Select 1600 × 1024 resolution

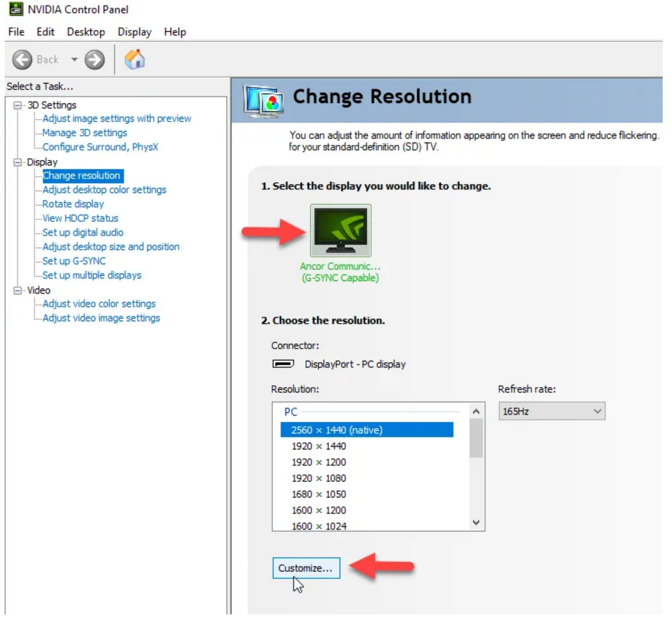[319, 526]
